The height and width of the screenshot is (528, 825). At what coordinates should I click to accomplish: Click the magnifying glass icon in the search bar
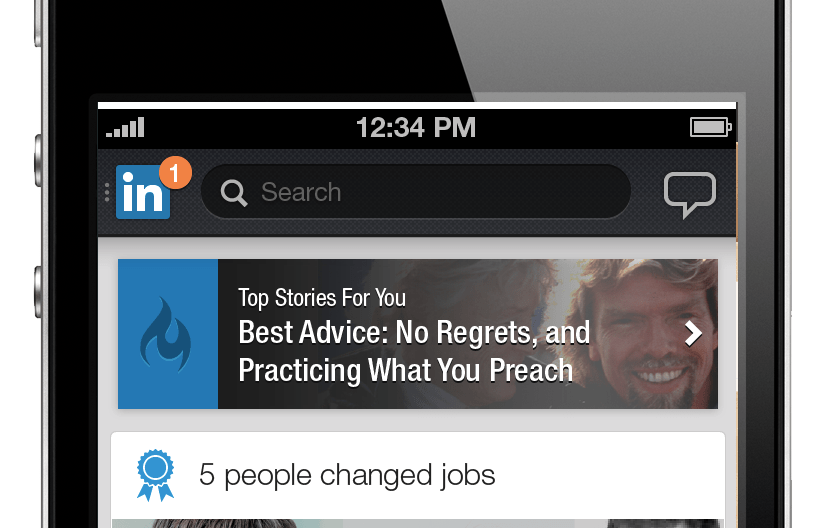[234, 192]
